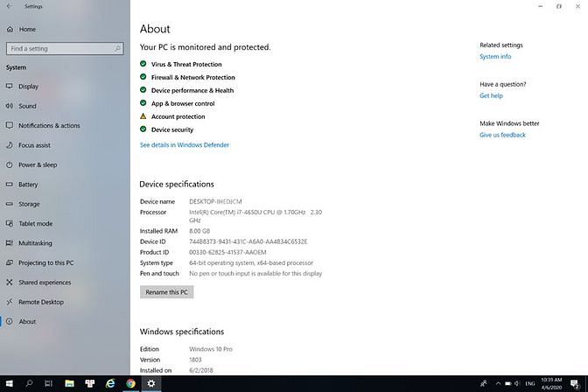Screen dimensions: 588x392
Task: Click the ENG language indicator
Action: pyautogui.click(x=530, y=383)
